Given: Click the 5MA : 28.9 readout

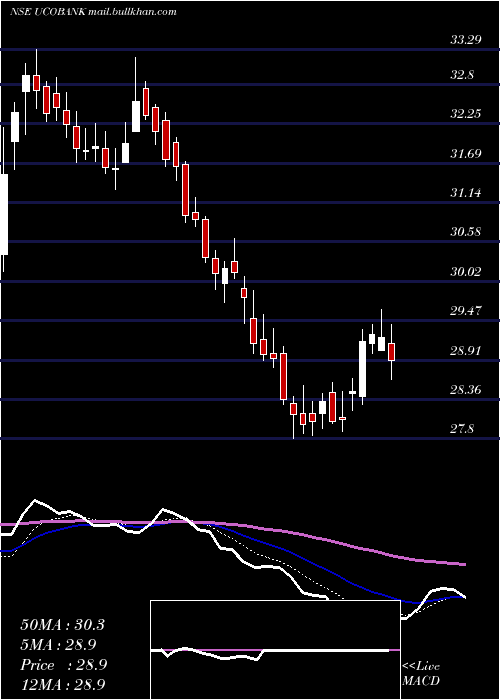Looking at the screenshot, I should (58, 644).
